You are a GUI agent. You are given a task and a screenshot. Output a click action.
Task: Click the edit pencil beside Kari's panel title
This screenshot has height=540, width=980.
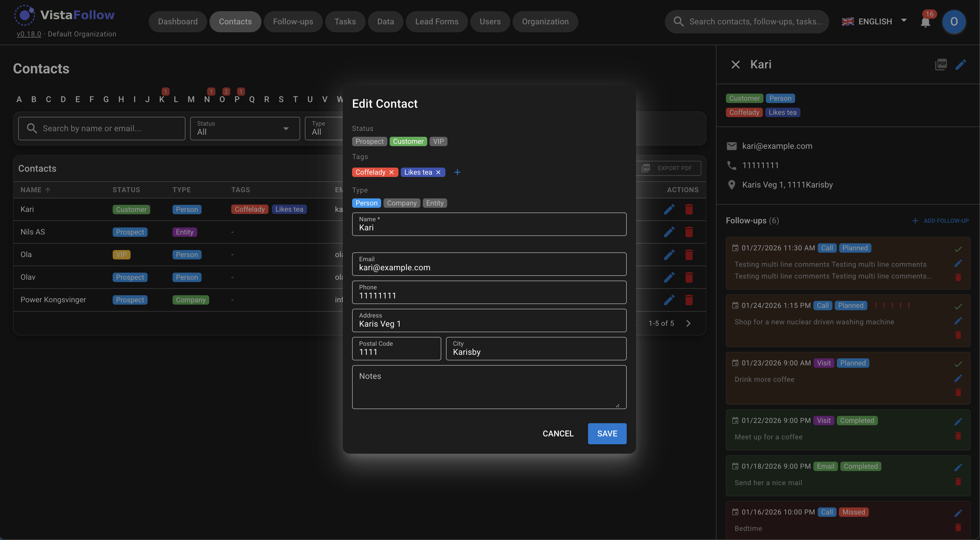click(961, 64)
